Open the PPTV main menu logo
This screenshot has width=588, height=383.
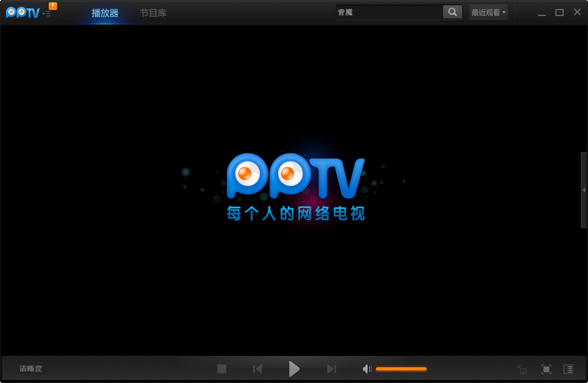pyautogui.click(x=23, y=12)
